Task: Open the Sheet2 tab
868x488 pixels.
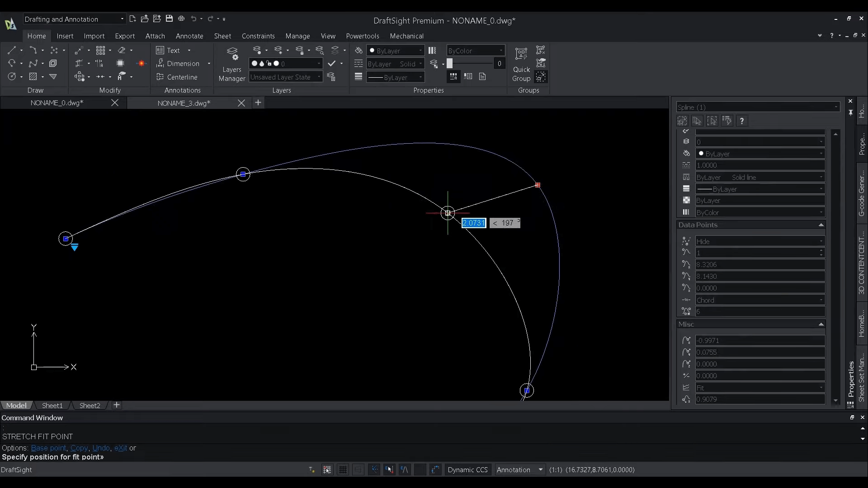Action: pyautogui.click(x=90, y=405)
